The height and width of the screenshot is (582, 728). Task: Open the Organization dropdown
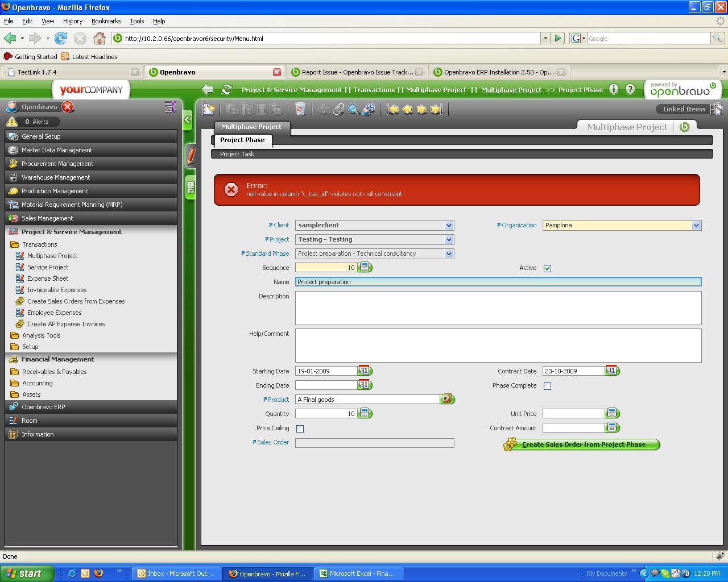point(696,226)
